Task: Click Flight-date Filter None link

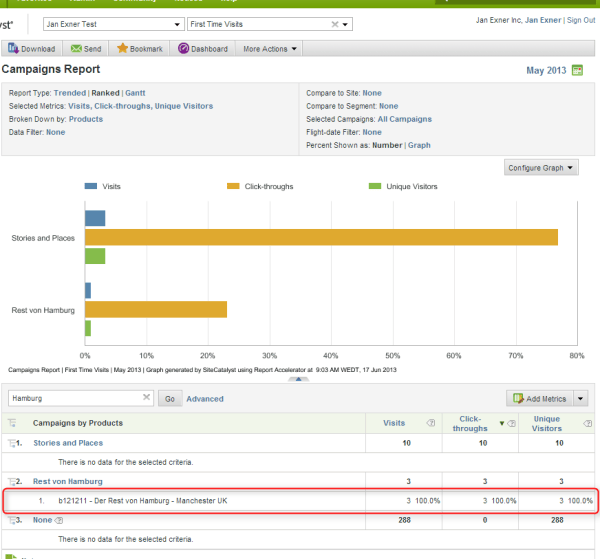Action: (372, 132)
